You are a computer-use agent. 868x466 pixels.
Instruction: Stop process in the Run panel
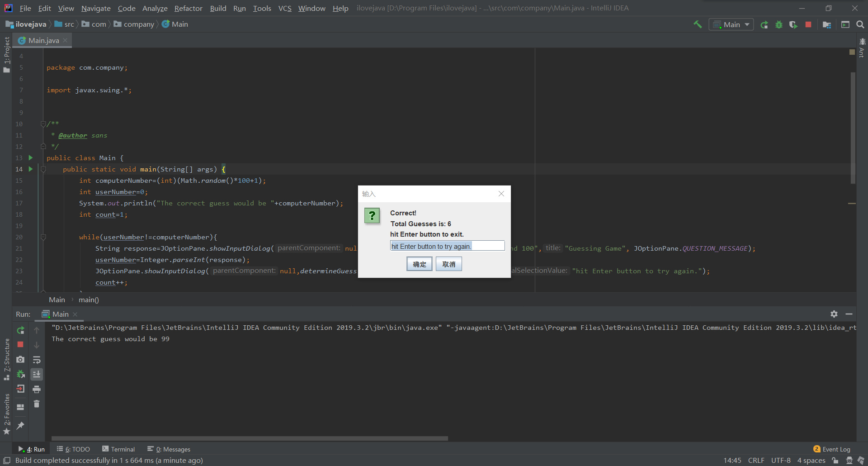tap(20, 345)
